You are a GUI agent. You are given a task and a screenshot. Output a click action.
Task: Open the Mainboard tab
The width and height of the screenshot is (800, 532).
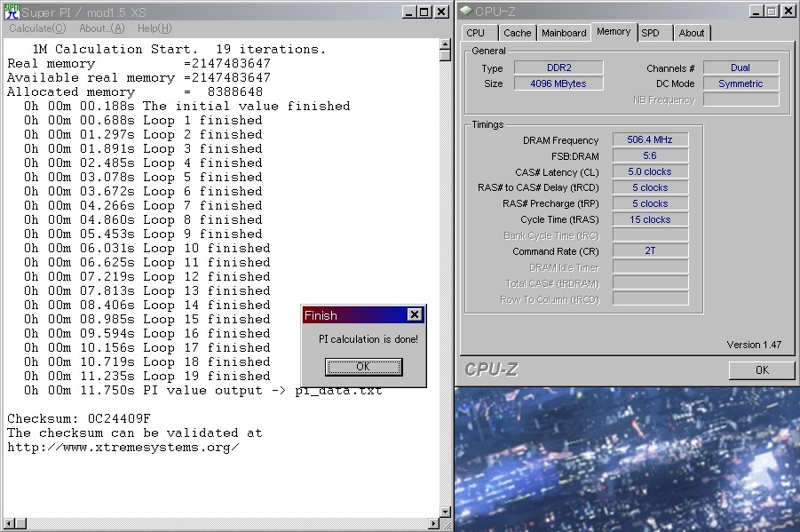(x=564, y=33)
